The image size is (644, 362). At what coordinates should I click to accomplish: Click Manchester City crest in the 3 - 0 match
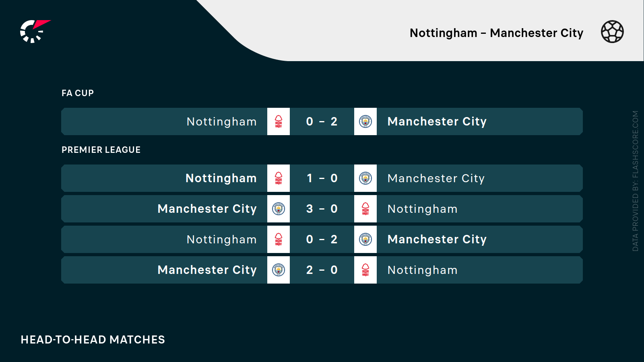tap(279, 209)
